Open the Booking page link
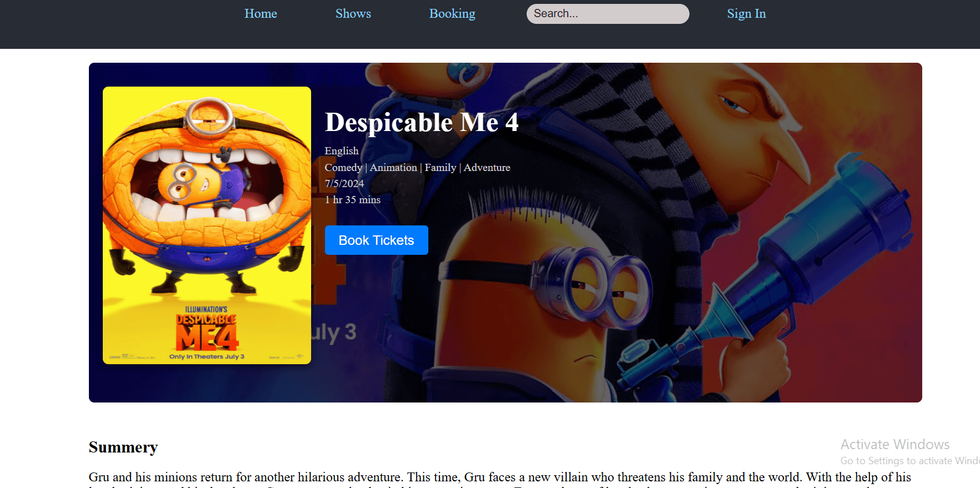This screenshot has width=980, height=488. (x=452, y=13)
